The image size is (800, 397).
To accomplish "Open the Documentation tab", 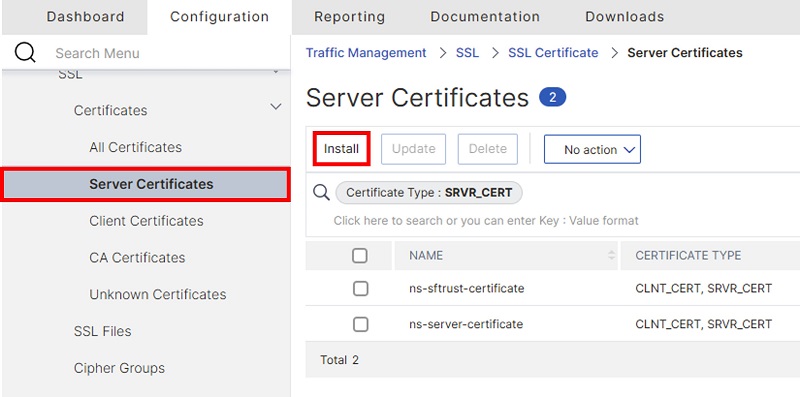I will click(x=485, y=16).
